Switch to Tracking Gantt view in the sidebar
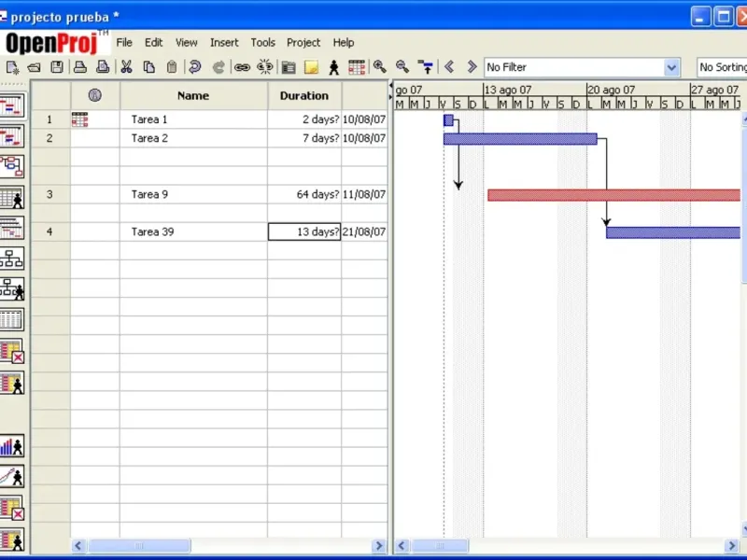Image resolution: width=747 pixels, height=560 pixels. pyautogui.click(x=11, y=136)
